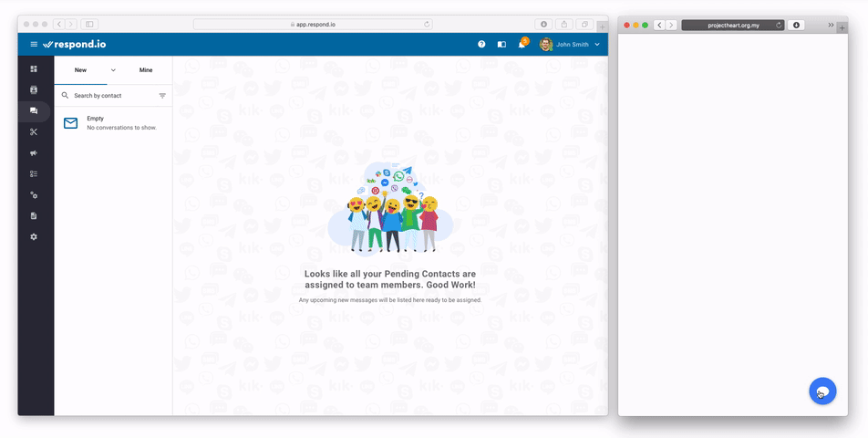868x438 pixels.
Task: Switch to the Mine tab
Action: coord(146,70)
